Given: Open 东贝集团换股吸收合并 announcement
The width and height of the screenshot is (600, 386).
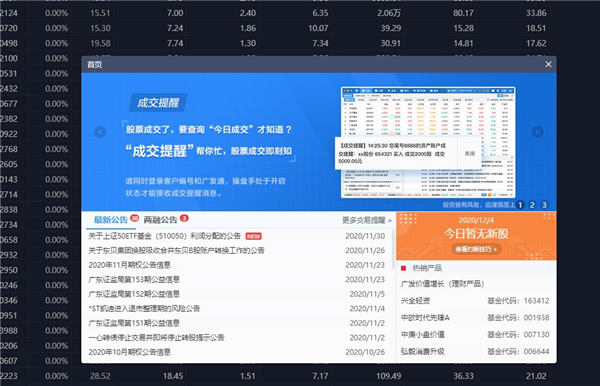Looking at the screenshot, I should 176,251.
